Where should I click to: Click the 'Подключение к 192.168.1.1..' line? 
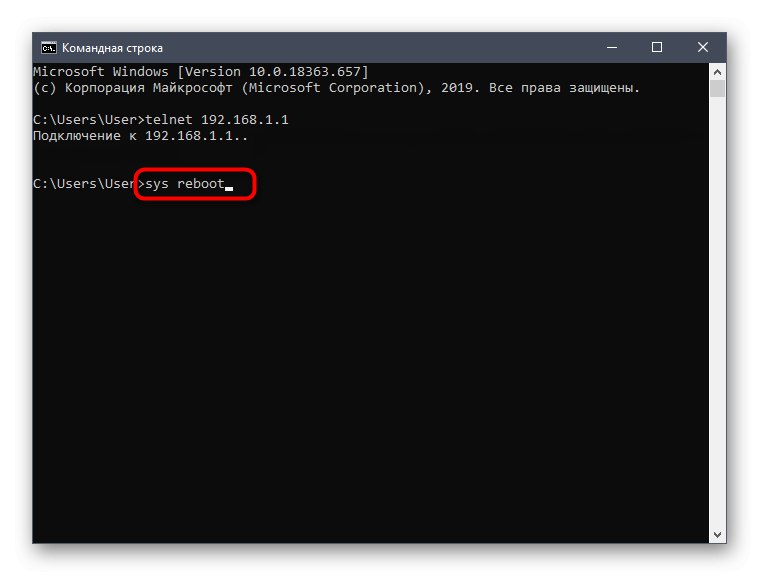coord(140,136)
